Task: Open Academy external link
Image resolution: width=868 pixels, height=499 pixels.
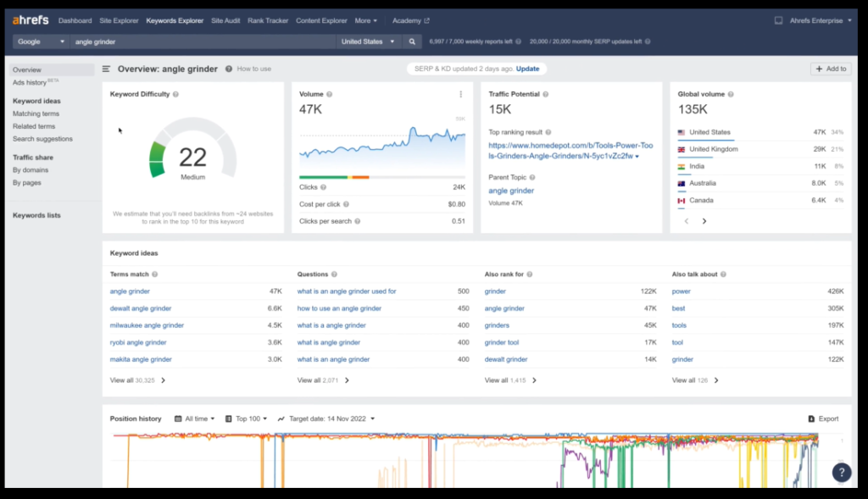Action: (411, 21)
